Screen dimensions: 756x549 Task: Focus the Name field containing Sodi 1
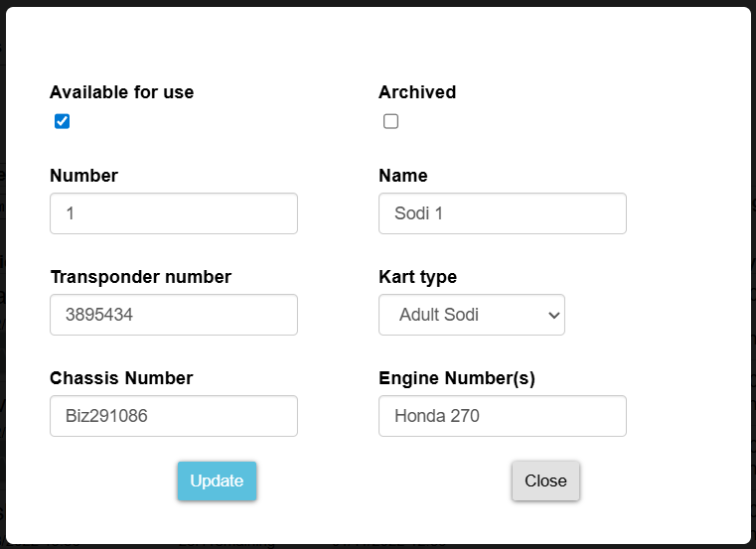(x=503, y=213)
